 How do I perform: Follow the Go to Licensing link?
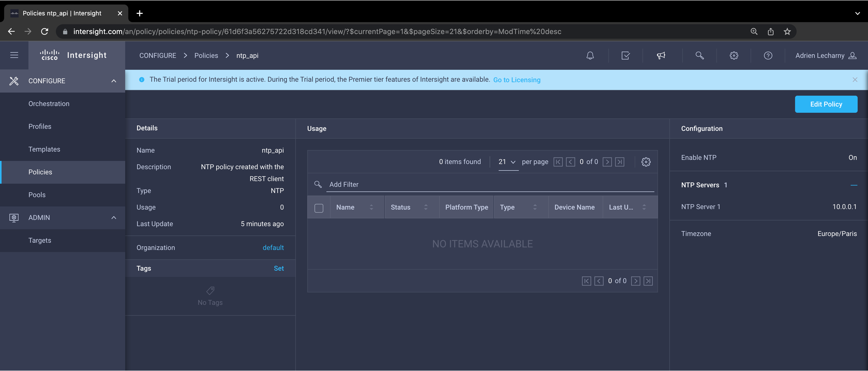[516, 80]
